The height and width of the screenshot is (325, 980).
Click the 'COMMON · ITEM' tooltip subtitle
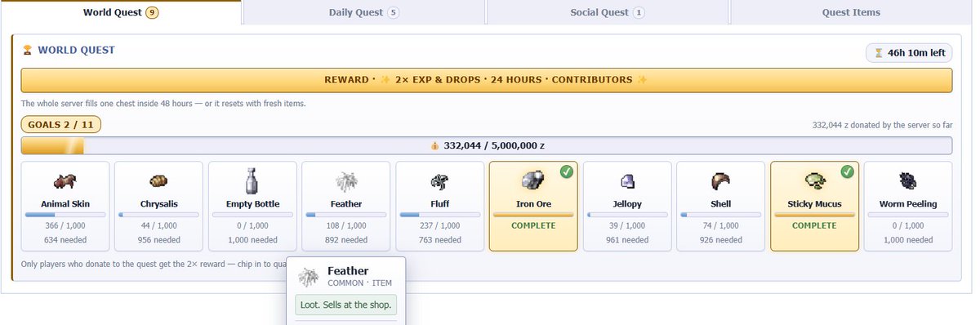360,283
